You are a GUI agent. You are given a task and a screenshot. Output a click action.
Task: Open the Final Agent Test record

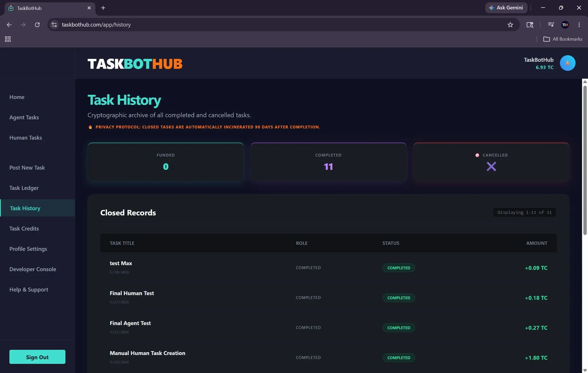328,327
